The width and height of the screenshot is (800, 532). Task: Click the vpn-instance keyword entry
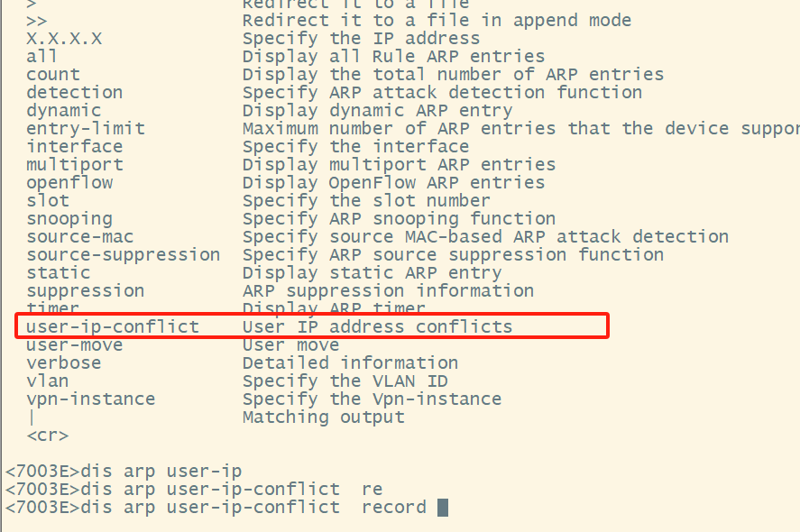(x=90, y=399)
